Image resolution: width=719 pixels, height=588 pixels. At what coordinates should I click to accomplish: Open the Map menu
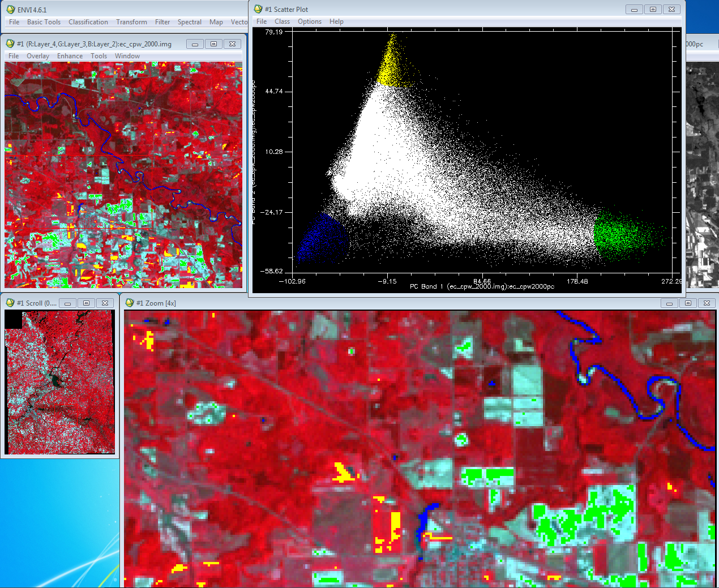[x=216, y=22]
